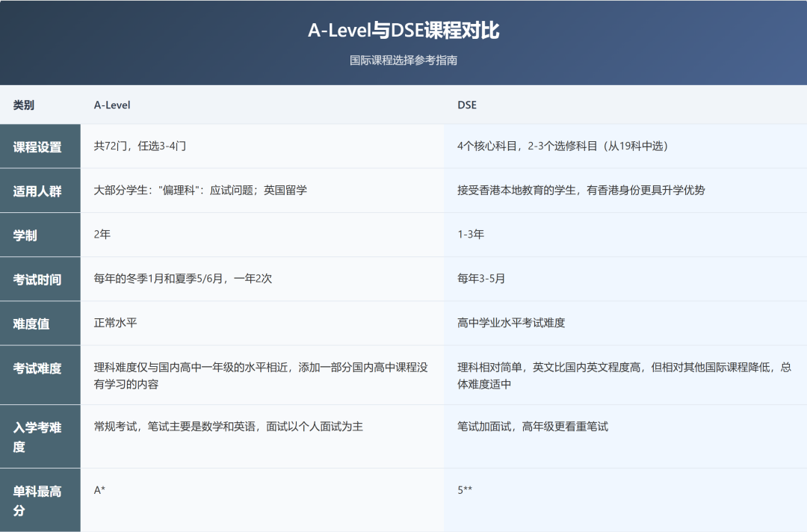
Task: Click the DSE column header
Action: click(x=625, y=105)
